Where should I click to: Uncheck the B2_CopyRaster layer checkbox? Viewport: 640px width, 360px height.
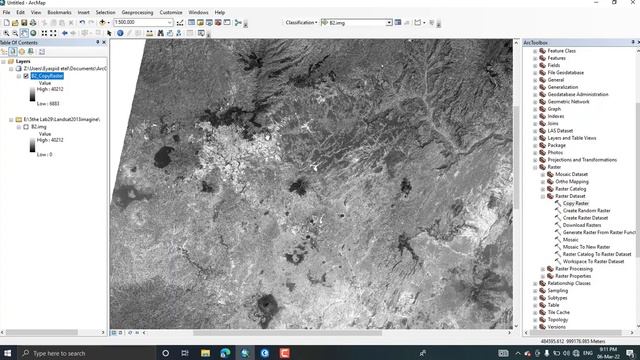[26, 76]
